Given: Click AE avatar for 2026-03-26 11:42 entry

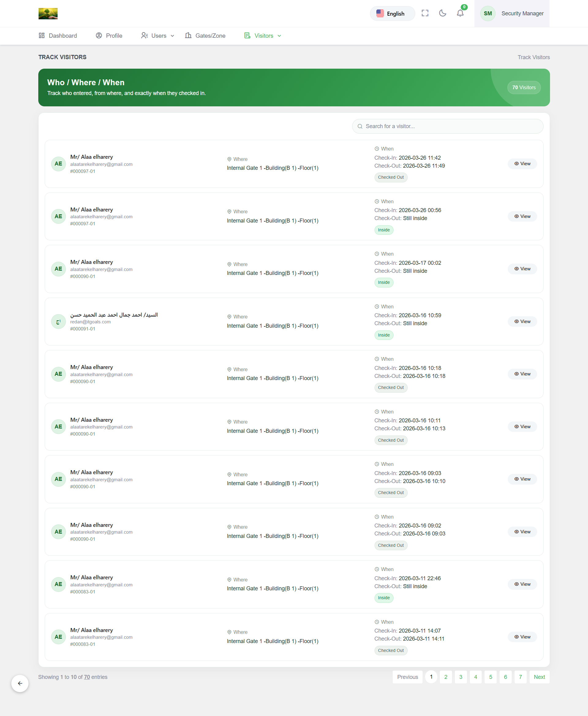Looking at the screenshot, I should (58, 164).
